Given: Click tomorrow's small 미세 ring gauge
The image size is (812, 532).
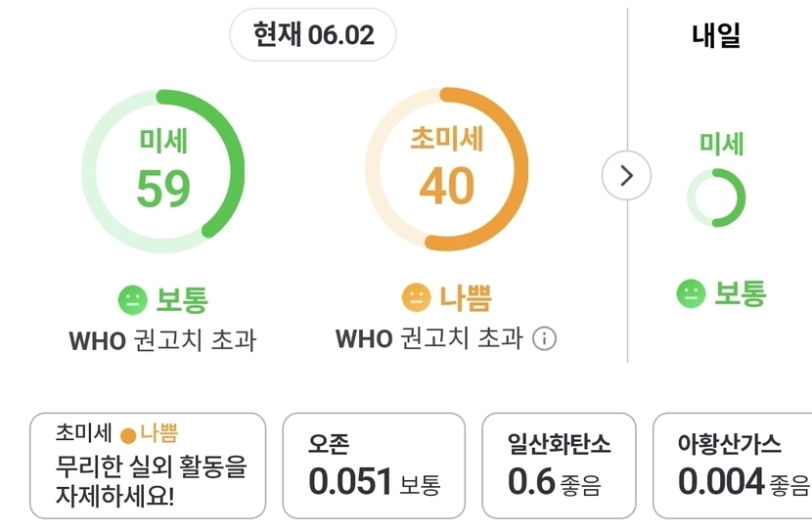Looking at the screenshot, I should (716, 198).
